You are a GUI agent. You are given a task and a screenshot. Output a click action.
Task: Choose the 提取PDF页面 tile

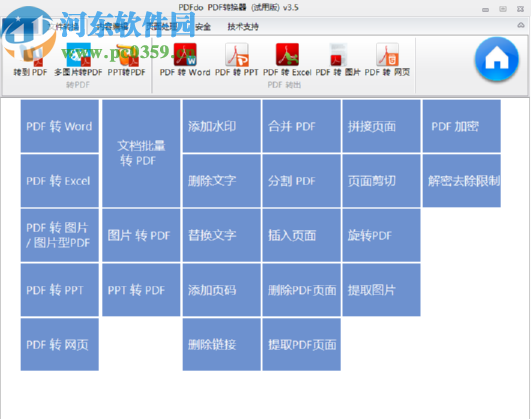301,344
